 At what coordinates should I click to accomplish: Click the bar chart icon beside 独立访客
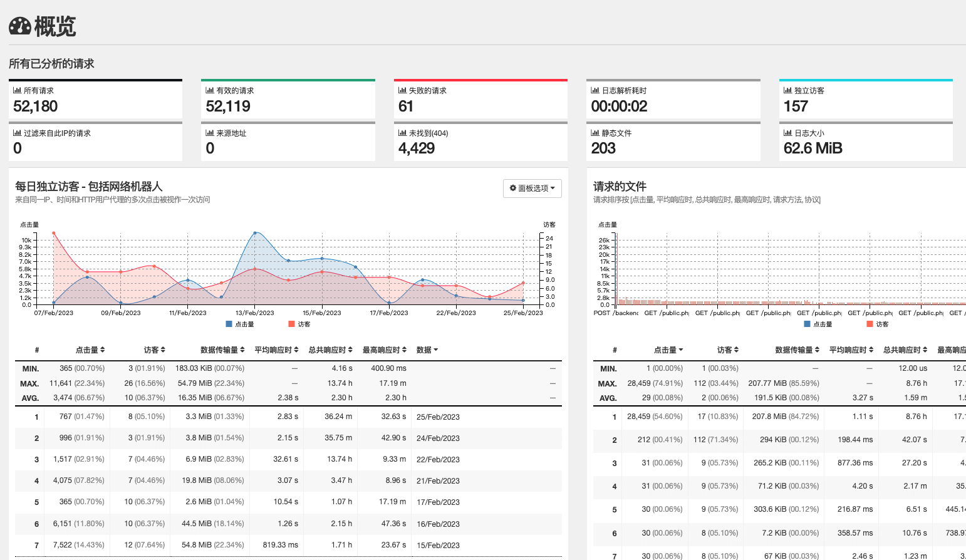pos(787,90)
